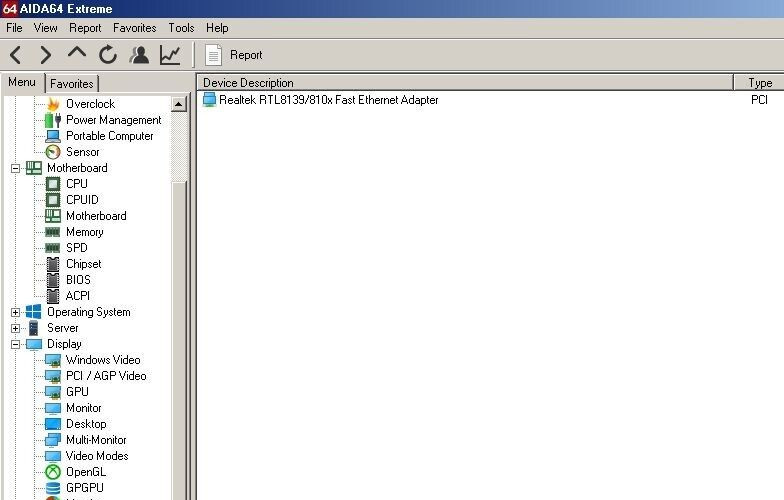Viewport: 784px width, 500px height.
Task: Sort by the Type column header
Action: click(x=760, y=83)
